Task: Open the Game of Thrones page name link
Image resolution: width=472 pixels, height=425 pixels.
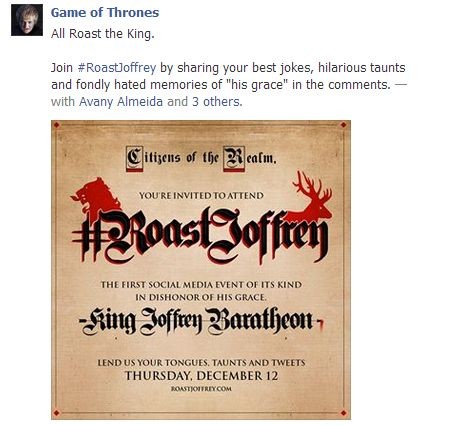Action: point(105,13)
